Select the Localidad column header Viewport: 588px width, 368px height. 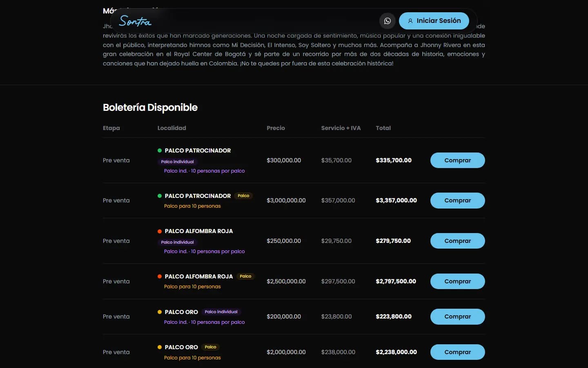tap(171, 128)
